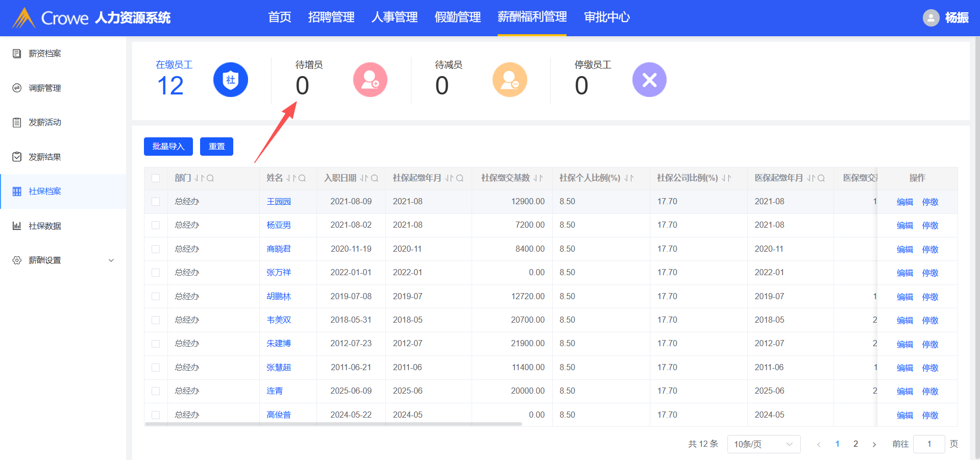Screen dimensions: 980x460
Task: Click the user avatar icon beside 杨振
Action: coord(930,18)
